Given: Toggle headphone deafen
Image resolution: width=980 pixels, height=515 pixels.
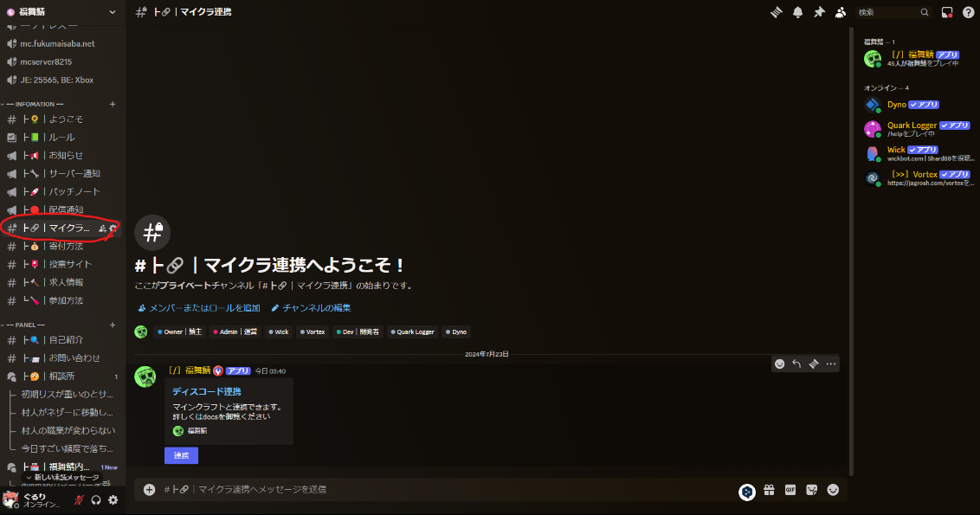Looking at the screenshot, I should click(x=96, y=499).
